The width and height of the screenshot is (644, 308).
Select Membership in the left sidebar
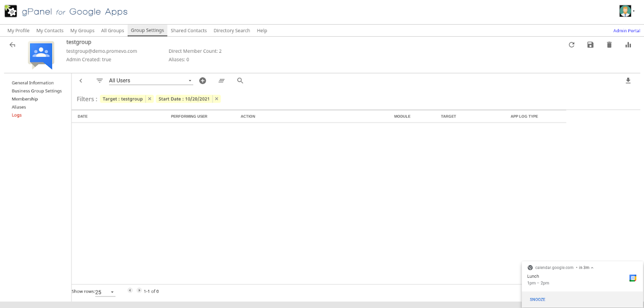(25, 99)
